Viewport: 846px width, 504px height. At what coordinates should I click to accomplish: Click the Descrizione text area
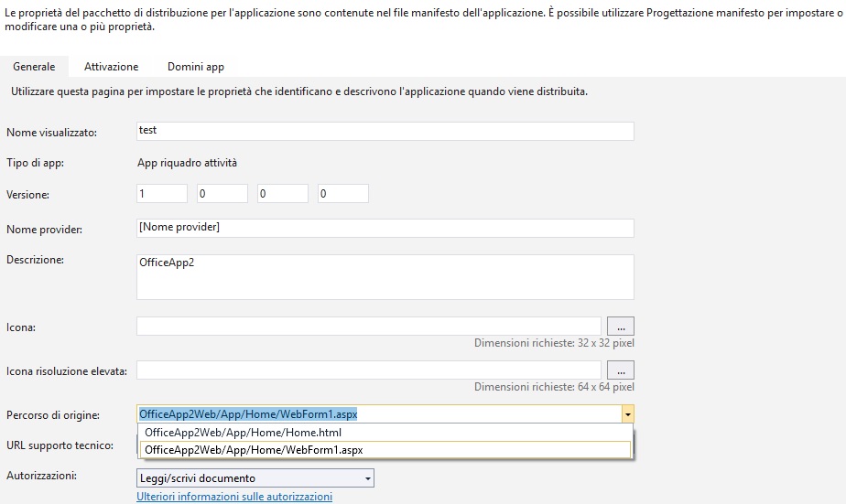[385, 277]
